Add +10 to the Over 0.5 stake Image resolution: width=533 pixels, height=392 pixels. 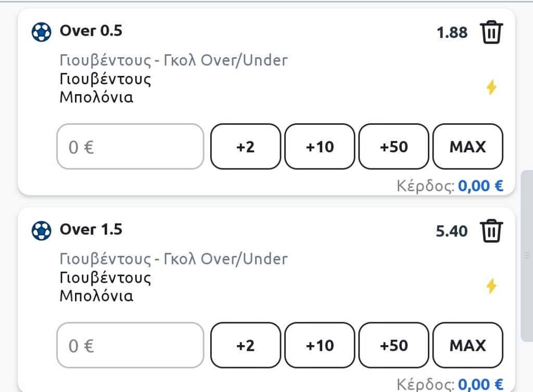(320, 146)
